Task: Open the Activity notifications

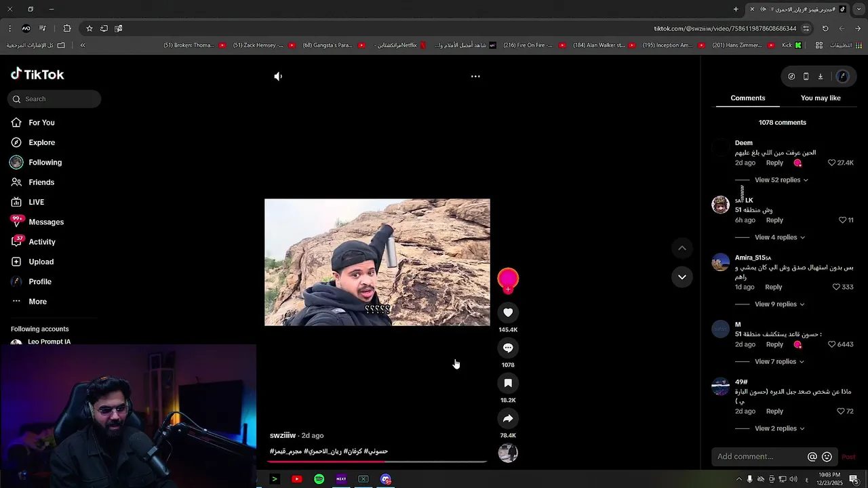Action: click(x=42, y=242)
